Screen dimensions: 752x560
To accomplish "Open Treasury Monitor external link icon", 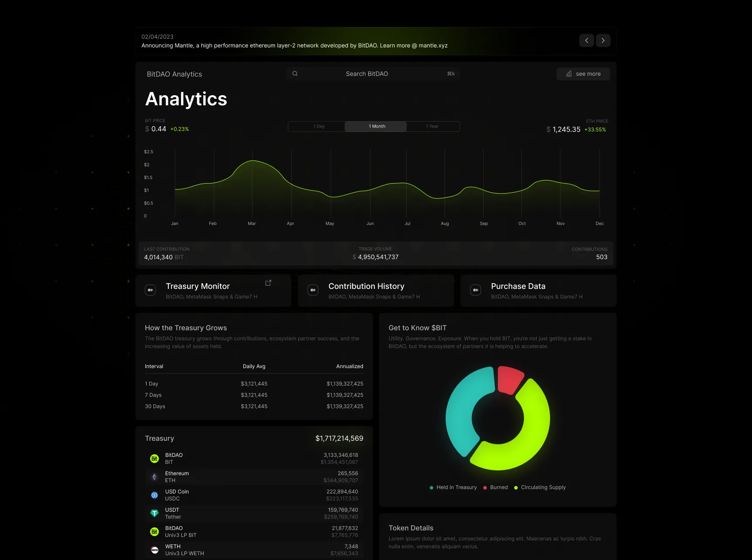I will pyautogui.click(x=268, y=283).
